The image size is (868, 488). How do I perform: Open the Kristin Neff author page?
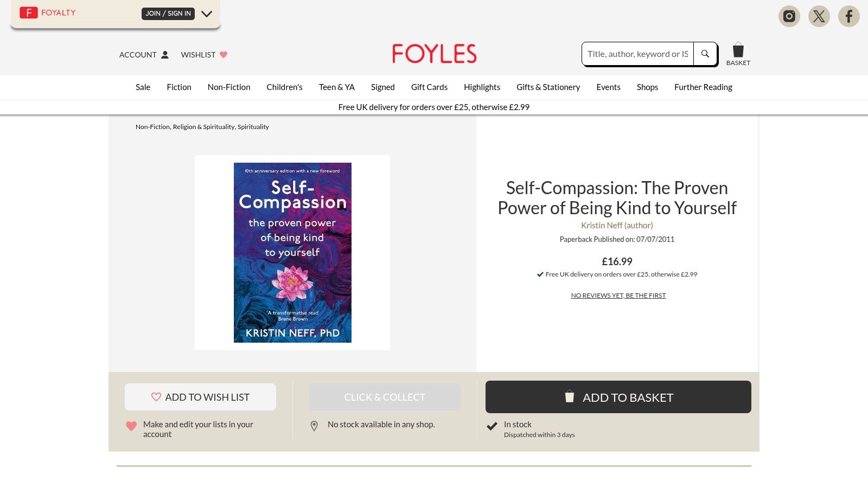pyautogui.click(x=617, y=225)
